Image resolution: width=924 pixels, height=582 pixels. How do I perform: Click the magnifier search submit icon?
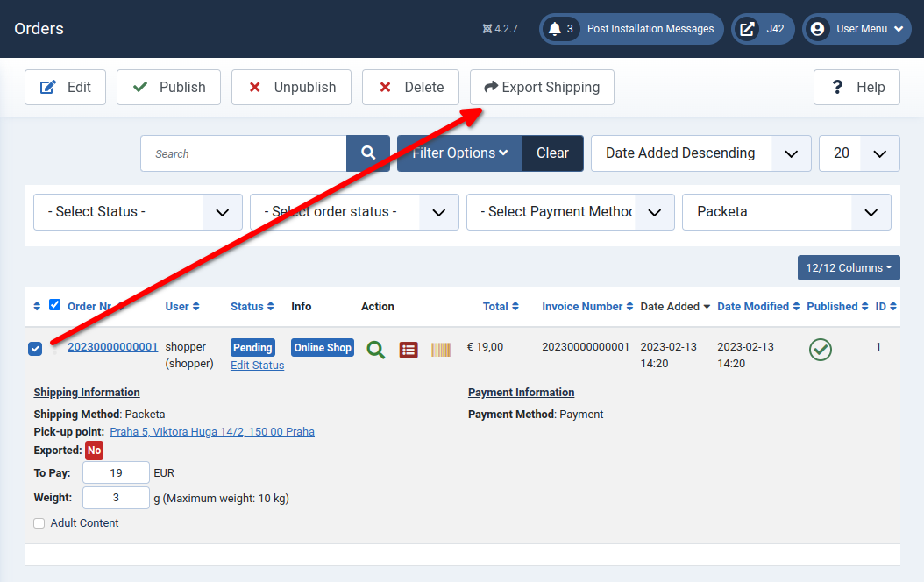[x=368, y=153]
